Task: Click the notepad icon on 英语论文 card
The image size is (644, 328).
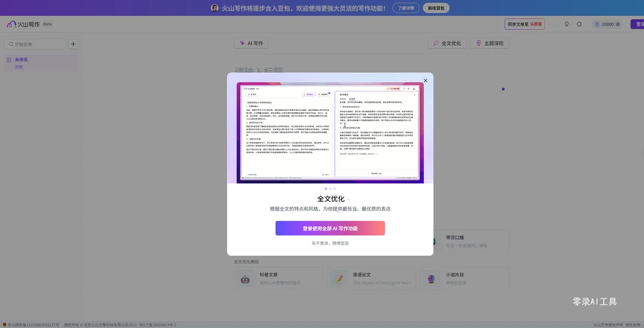Action: 339,279
